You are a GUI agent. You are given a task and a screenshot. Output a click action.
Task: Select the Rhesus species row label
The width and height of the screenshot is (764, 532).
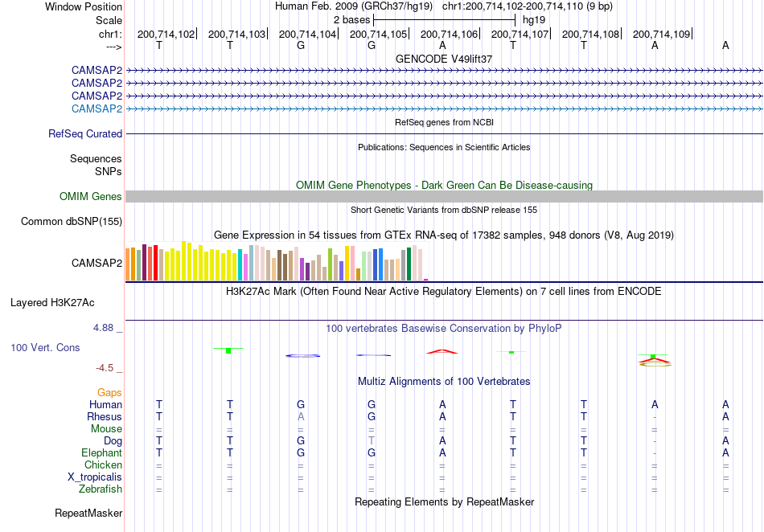tap(105, 416)
